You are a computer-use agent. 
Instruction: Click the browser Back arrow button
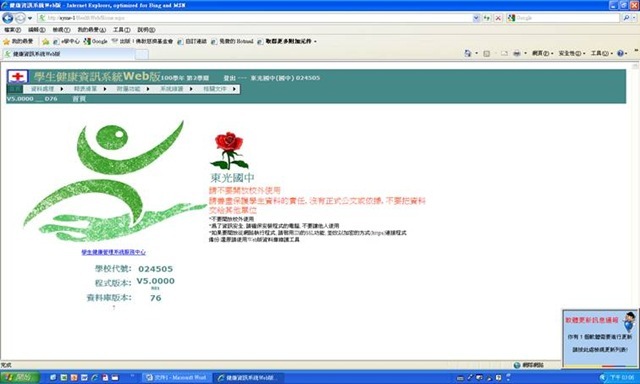point(8,18)
